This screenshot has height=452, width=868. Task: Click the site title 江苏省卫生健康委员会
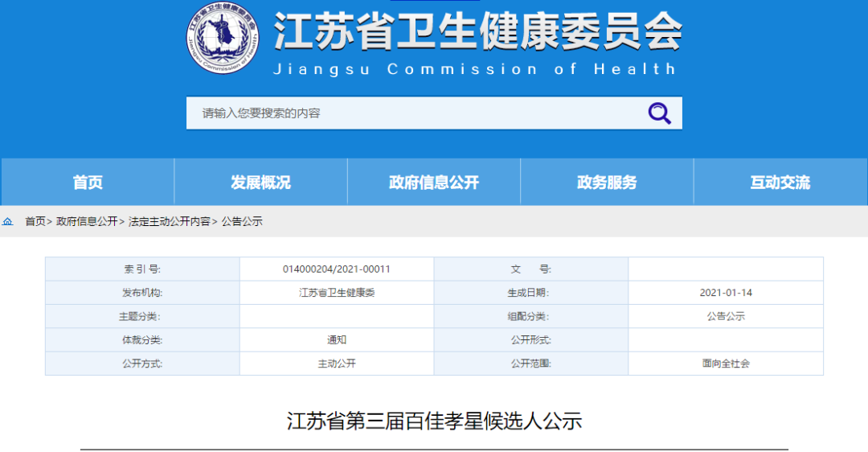click(477, 31)
